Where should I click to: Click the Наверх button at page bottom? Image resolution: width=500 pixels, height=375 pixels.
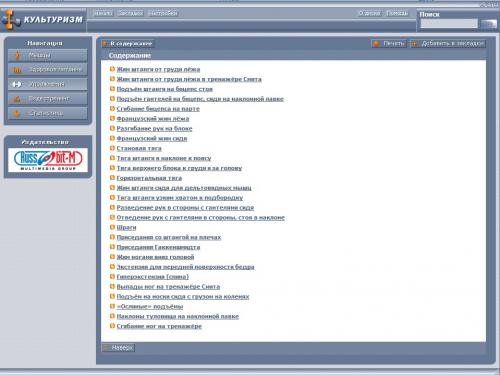(x=118, y=348)
